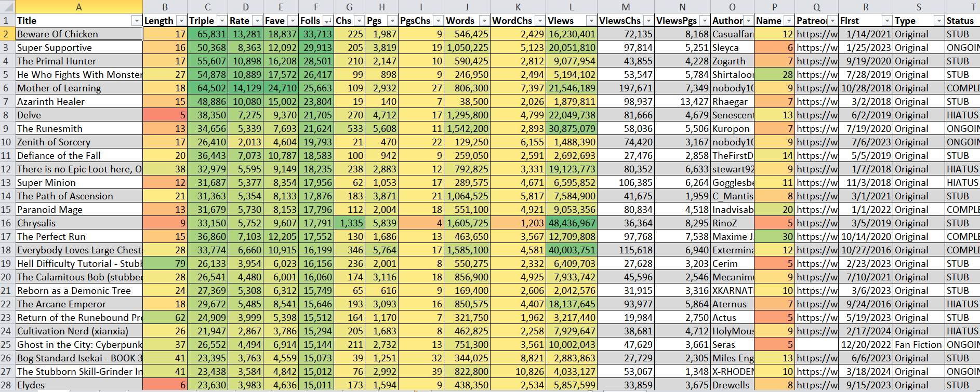The image size is (980, 392).
Task: Open the Patreon link for Super Supportive
Action: pyautogui.click(x=817, y=48)
